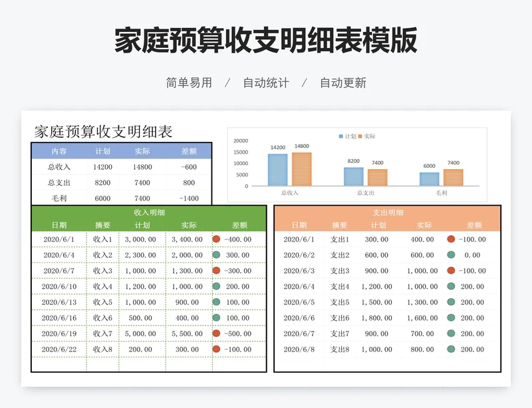
Task: Select the 毛利 row label in summary
Action: tap(59, 198)
